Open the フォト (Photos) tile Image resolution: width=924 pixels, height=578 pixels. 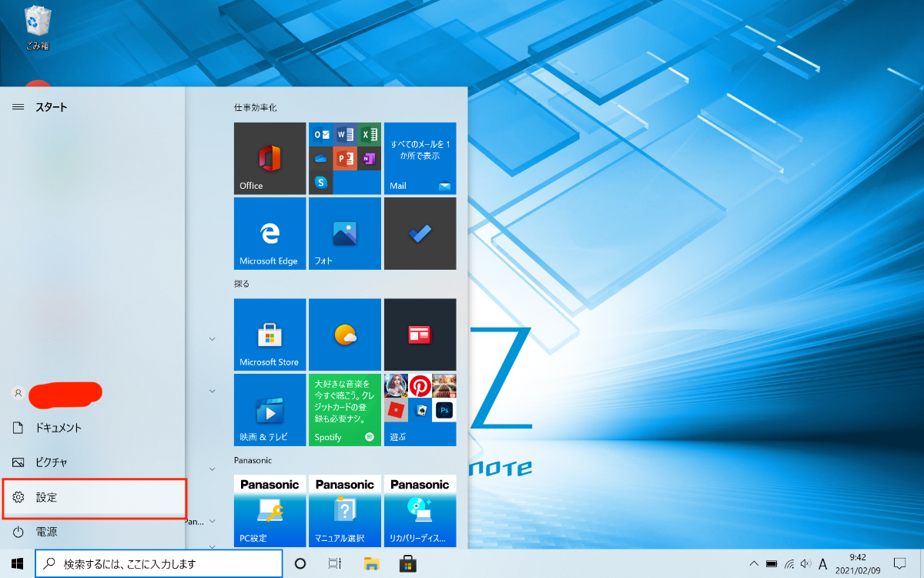345,234
